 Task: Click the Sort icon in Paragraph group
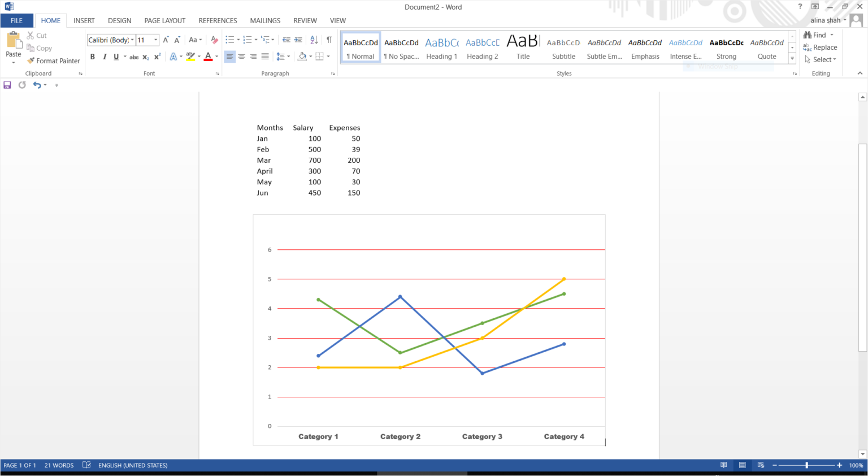click(314, 40)
